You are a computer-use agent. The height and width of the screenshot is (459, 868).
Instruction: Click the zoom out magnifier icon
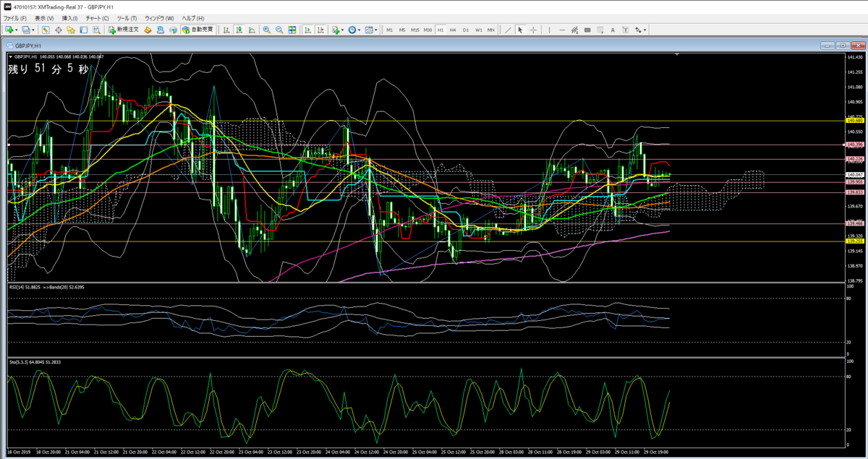279,30
